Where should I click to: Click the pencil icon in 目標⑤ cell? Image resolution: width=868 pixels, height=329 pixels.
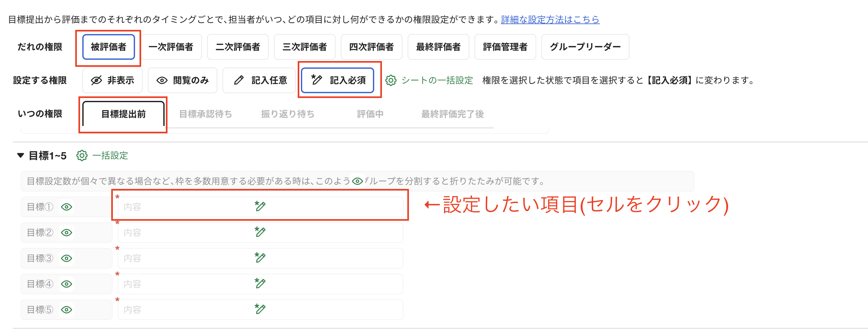click(259, 308)
